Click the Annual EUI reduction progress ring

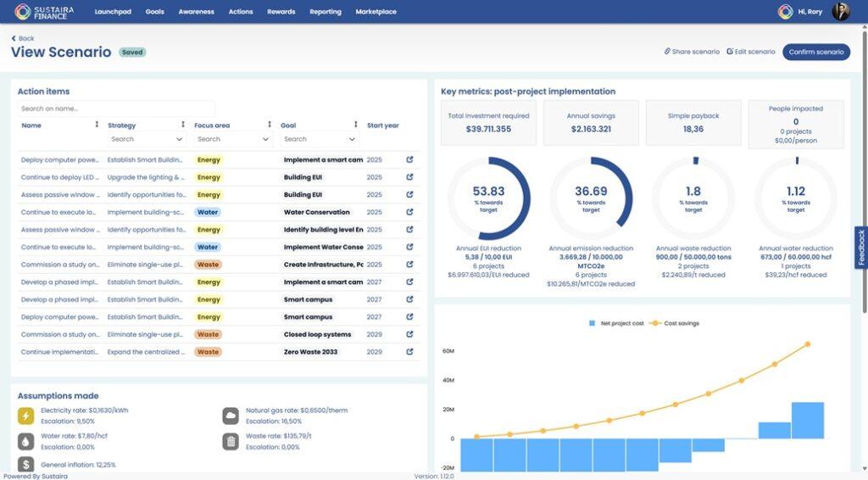click(x=488, y=199)
